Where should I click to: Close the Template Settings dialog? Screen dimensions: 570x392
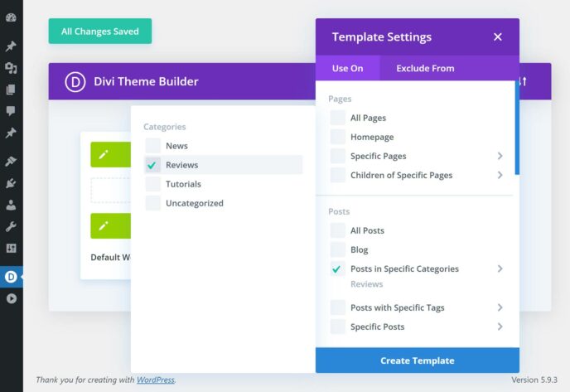[498, 36]
